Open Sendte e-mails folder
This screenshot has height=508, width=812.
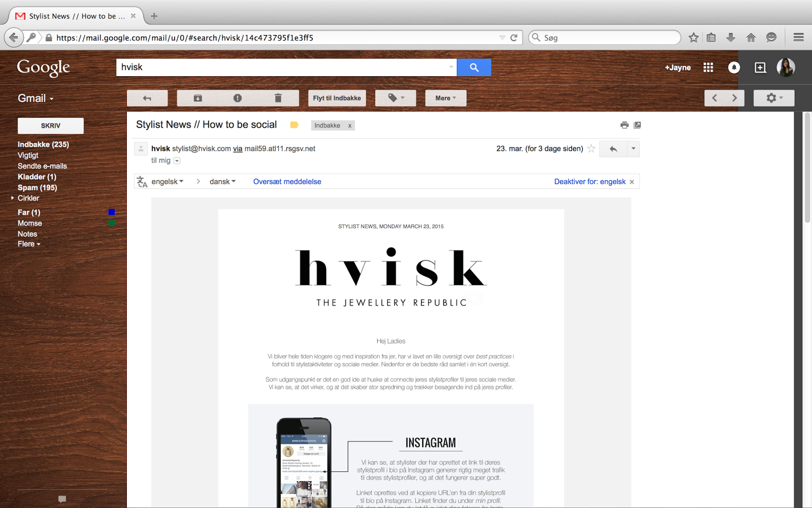(42, 166)
